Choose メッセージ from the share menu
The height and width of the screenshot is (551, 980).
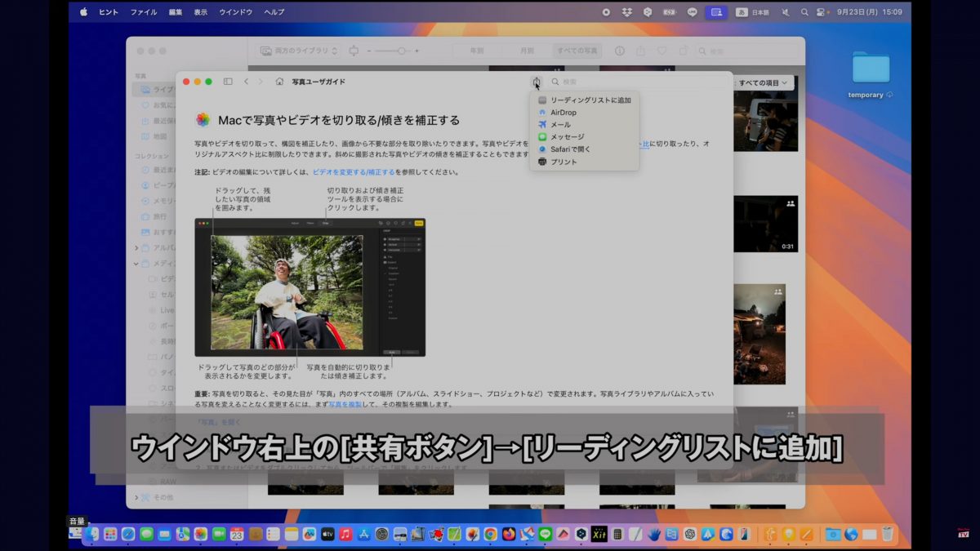[584, 137]
